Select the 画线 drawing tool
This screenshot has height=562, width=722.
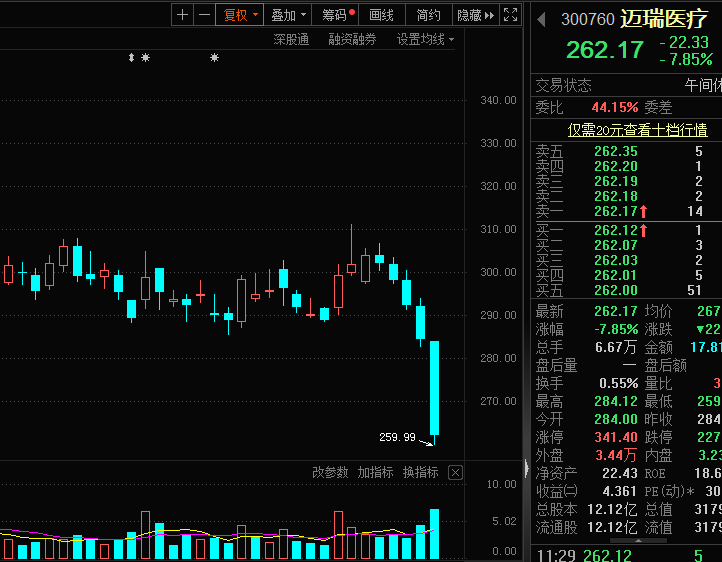click(x=381, y=15)
